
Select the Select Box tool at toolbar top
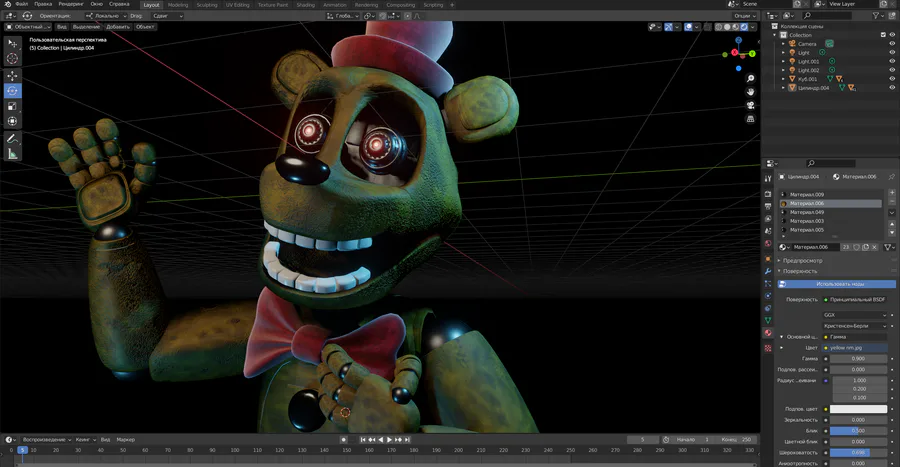pyautogui.click(x=12, y=43)
